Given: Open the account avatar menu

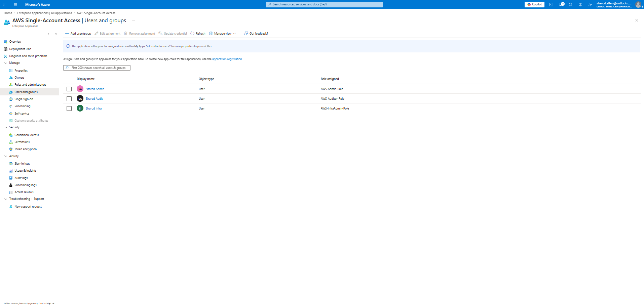Looking at the screenshot, I should click(x=638, y=4).
